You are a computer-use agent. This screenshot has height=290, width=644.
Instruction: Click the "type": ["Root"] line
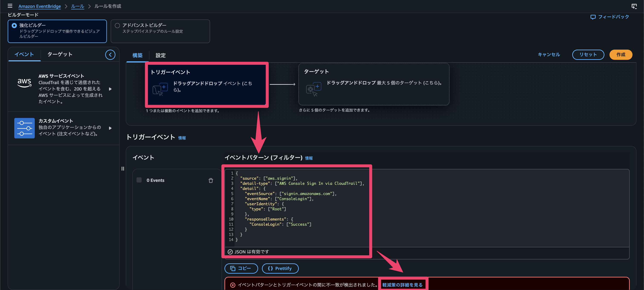pyautogui.click(x=267, y=209)
